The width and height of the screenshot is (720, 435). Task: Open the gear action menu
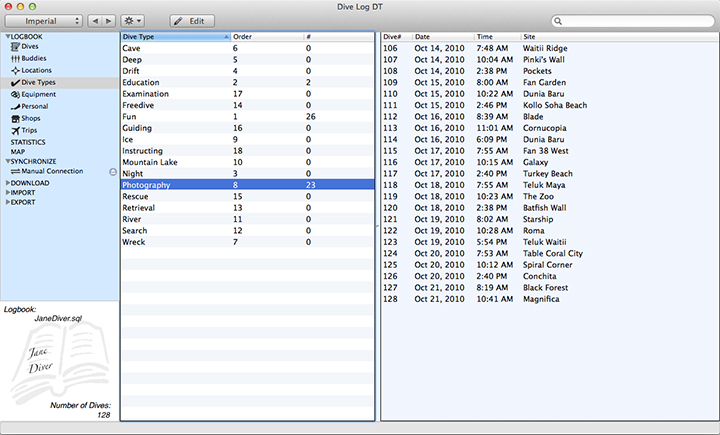(130, 20)
